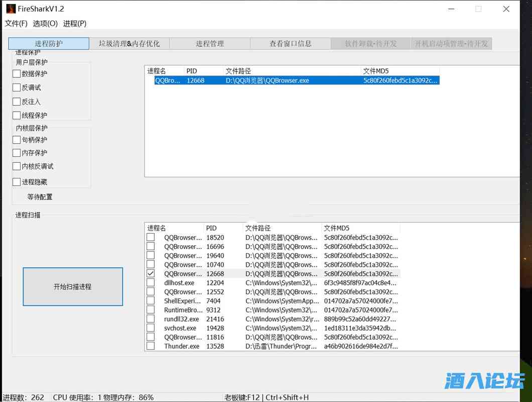The width and height of the screenshot is (532, 402).
Task: Enable the 进程隐藏 checkbox
Action: click(17, 182)
